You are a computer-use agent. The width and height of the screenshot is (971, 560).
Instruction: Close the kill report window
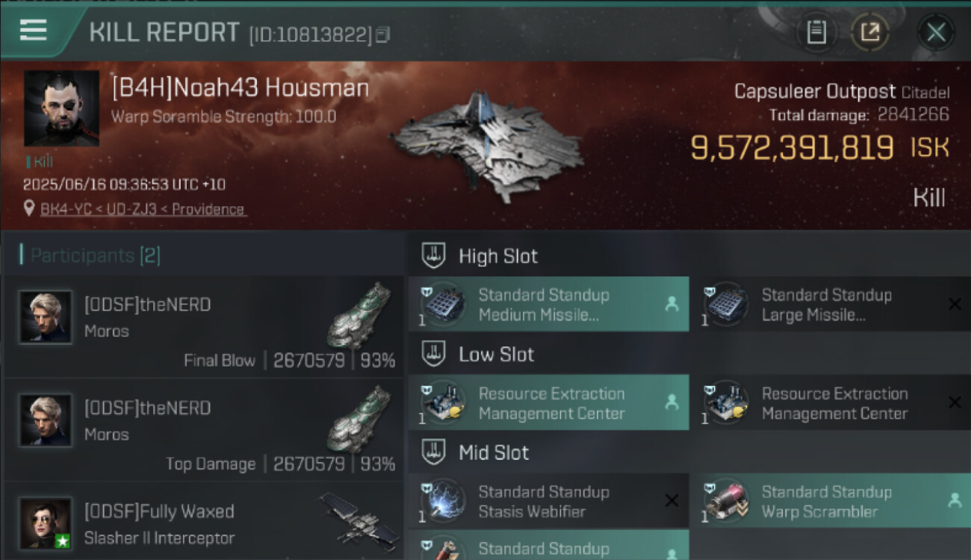(x=936, y=32)
